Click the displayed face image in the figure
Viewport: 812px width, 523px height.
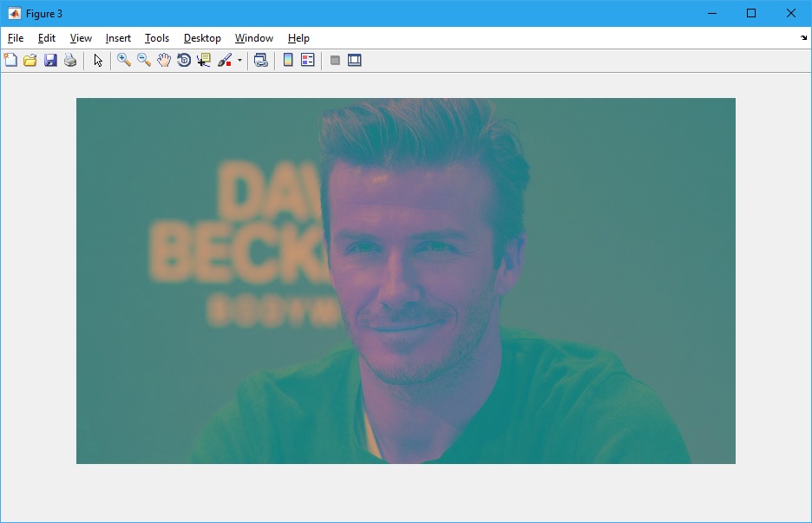(x=406, y=281)
